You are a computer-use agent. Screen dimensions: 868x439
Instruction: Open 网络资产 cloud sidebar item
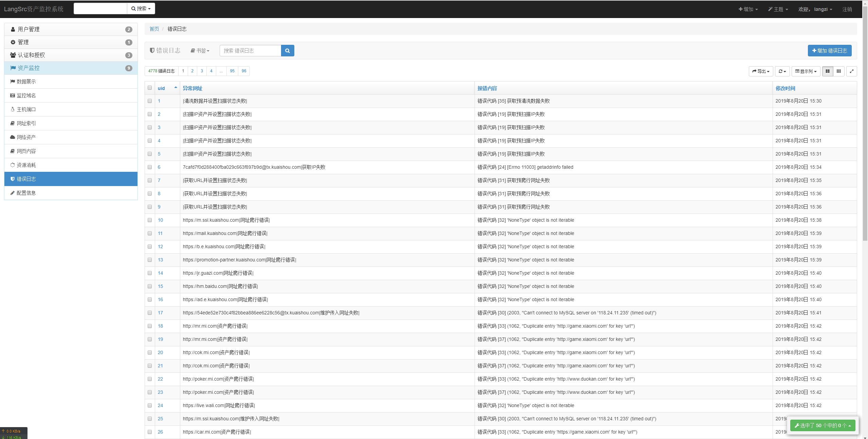coord(26,137)
